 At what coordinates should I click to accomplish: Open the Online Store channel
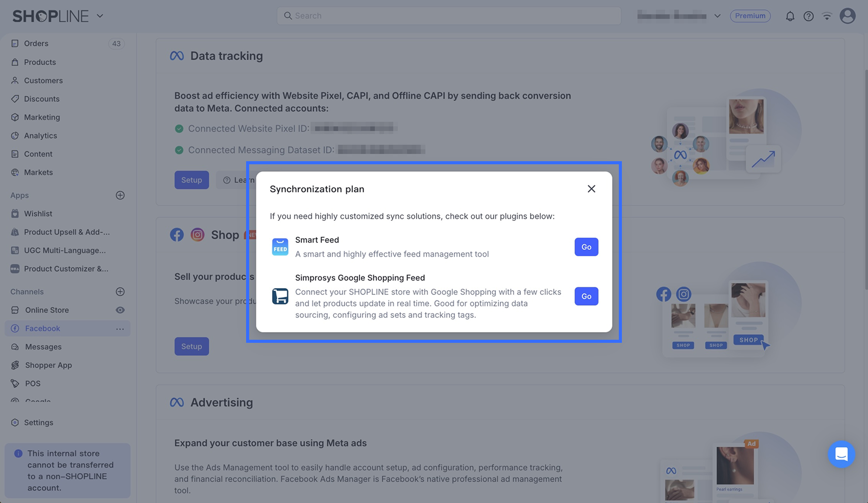47,310
